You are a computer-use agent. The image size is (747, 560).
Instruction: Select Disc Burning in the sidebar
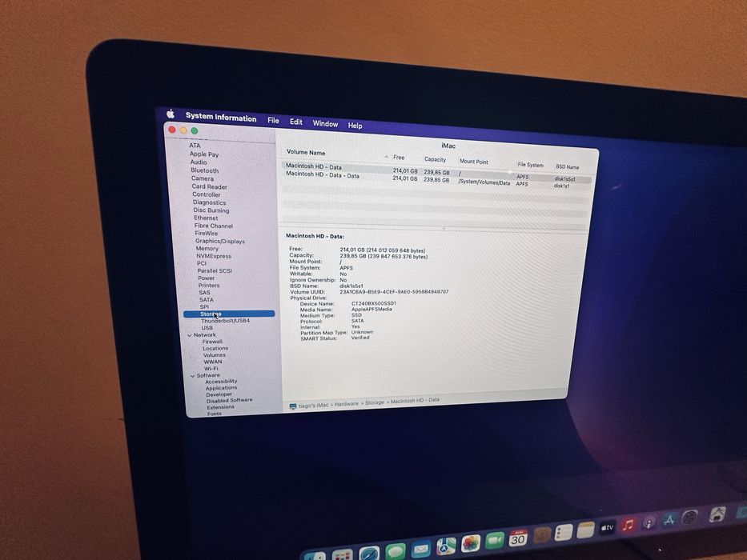pyautogui.click(x=211, y=210)
